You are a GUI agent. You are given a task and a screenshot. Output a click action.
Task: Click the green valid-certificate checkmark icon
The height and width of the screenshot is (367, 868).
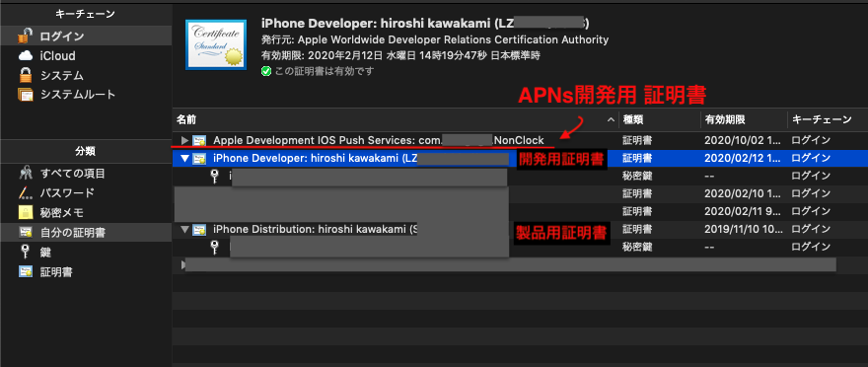click(x=266, y=71)
